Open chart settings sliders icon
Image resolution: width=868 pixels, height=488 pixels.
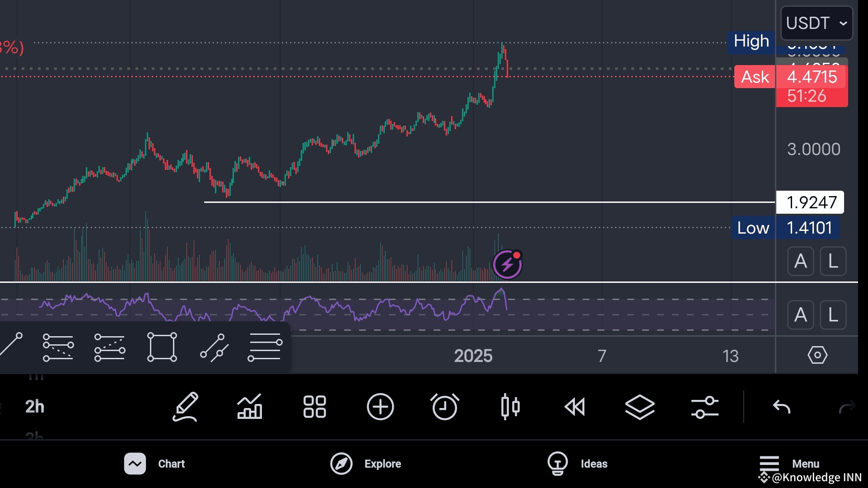point(705,407)
